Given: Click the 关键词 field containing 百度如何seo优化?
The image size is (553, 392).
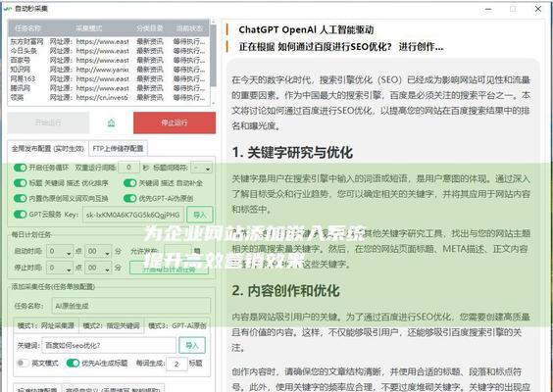Looking at the screenshot, I should (x=109, y=345).
